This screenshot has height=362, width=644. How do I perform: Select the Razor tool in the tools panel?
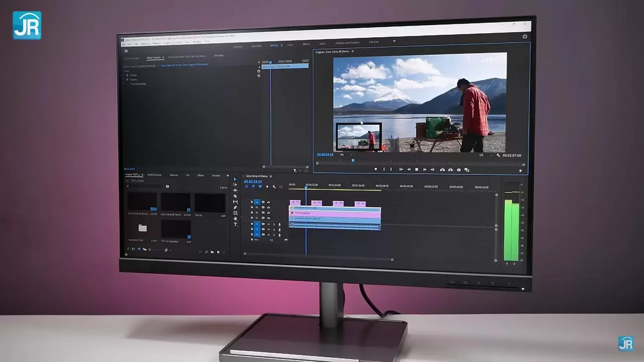(235, 196)
